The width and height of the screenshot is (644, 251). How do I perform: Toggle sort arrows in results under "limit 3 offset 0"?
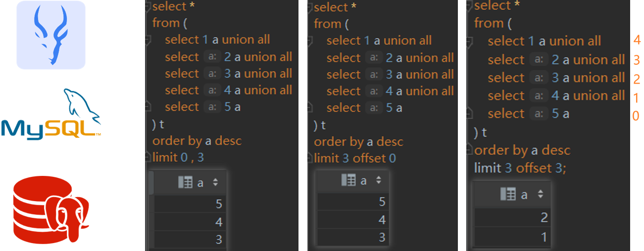click(379, 180)
